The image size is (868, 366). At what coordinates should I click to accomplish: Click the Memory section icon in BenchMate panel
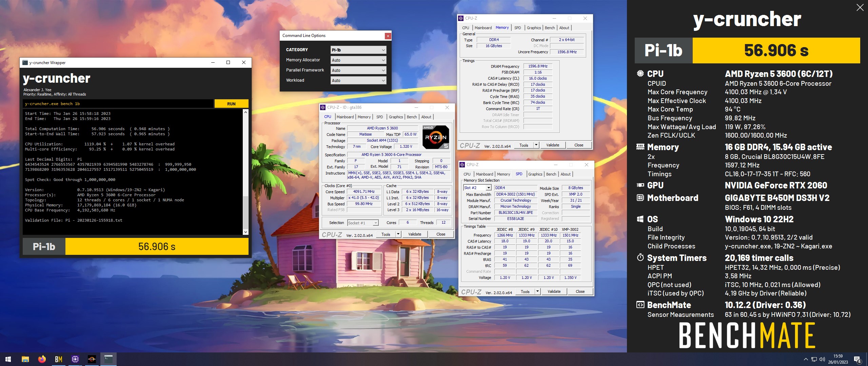pos(640,147)
